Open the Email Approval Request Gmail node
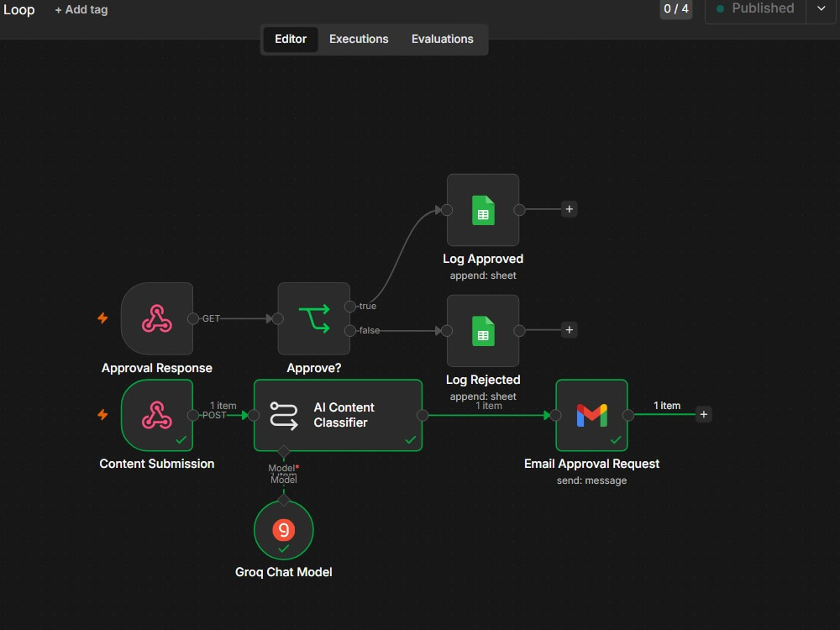 [x=591, y=415]
